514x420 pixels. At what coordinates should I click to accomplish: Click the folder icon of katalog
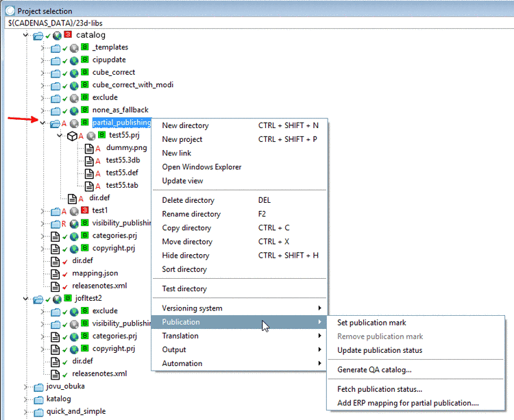pos(38,400)
